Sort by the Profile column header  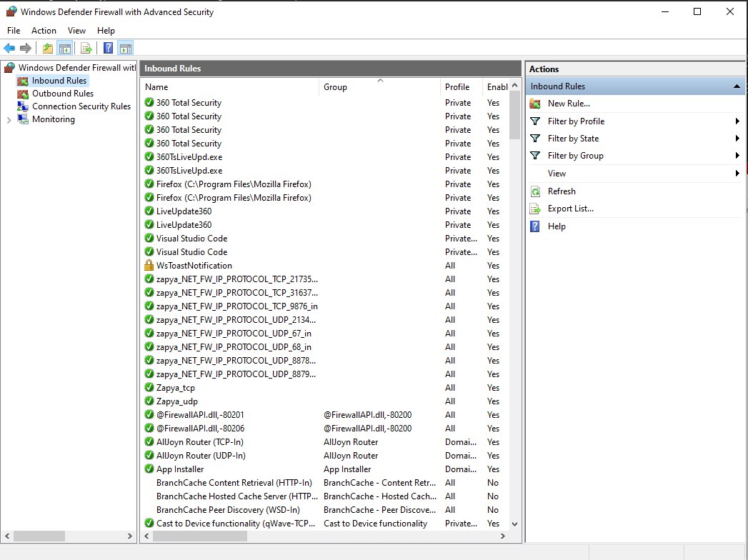[x=461, y=87]
